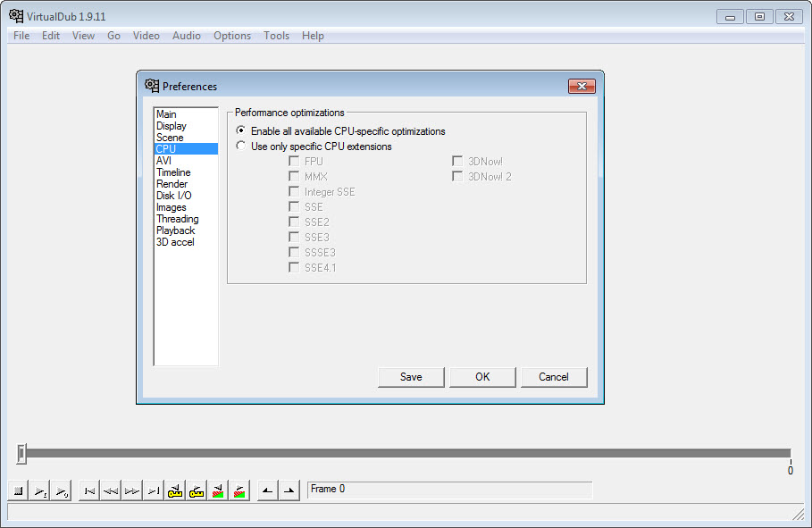The width and height of the screenshot is (812, 528).
Task: Select Playback in the preferences list
Action: point(186,230)
